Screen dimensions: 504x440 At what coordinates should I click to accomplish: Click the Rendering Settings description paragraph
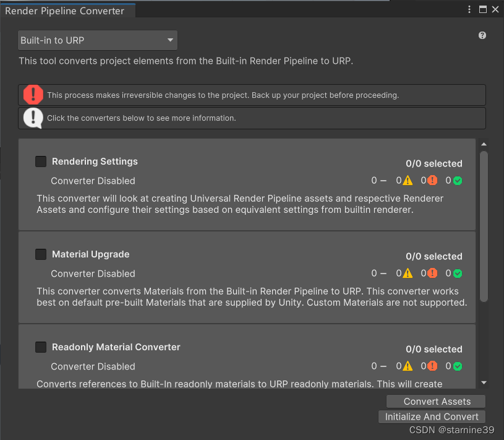point(240,204)
